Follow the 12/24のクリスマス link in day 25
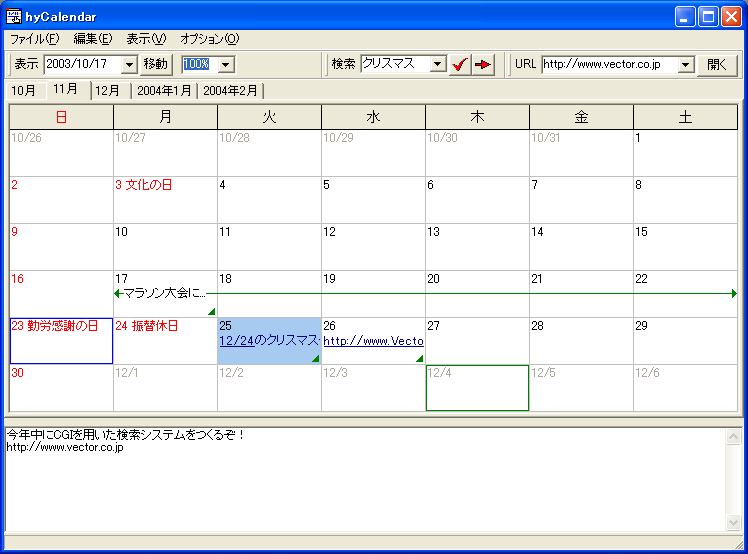This screenshot has width=748, height=554. click(269, 341)
